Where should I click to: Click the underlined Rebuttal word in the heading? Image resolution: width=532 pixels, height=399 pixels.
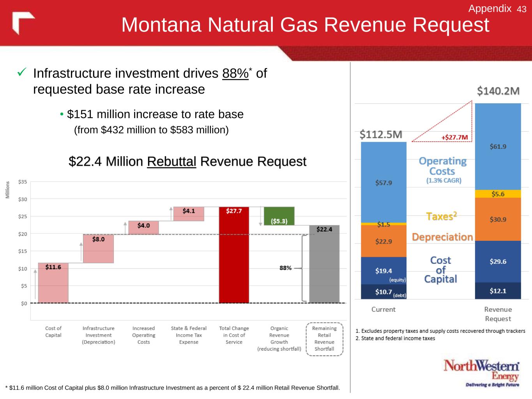(171, 161)
